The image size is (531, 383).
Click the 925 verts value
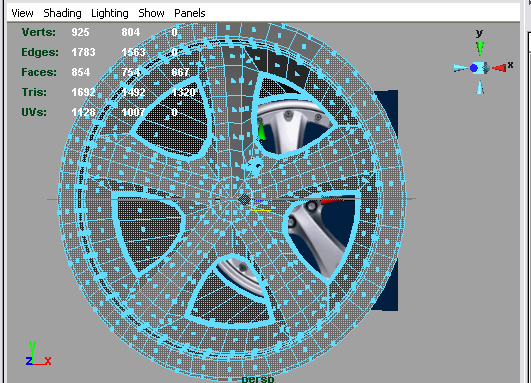click(x=80, y=32)
